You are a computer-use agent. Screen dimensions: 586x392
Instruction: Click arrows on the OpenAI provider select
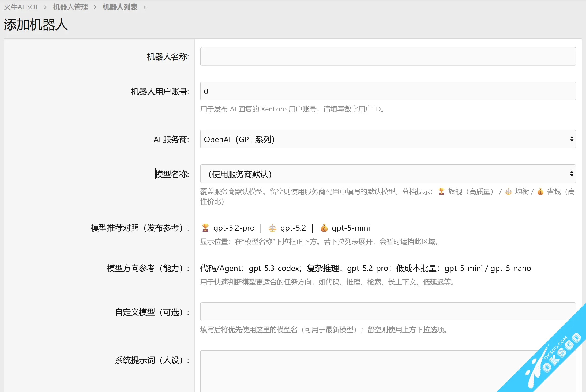572,139
